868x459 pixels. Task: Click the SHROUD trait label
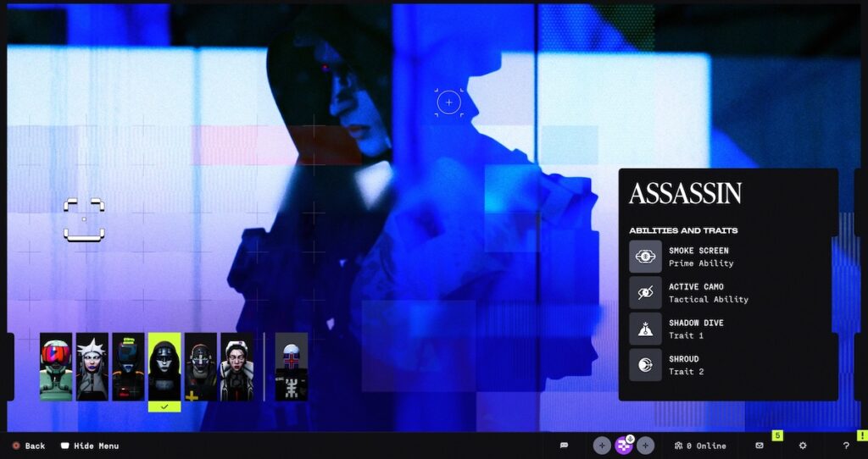(x=684, y=359)
